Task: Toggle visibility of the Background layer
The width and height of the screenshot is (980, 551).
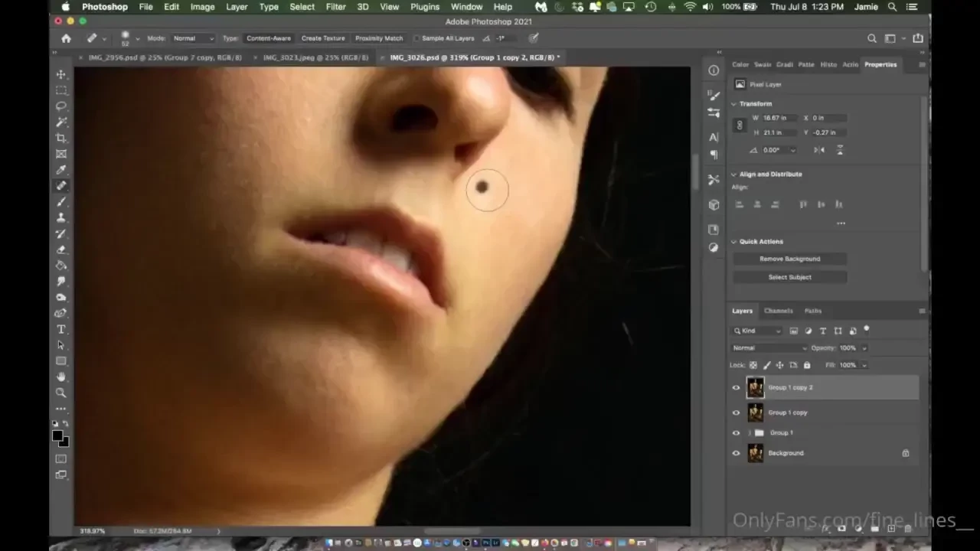Action: tap(737, 453)
